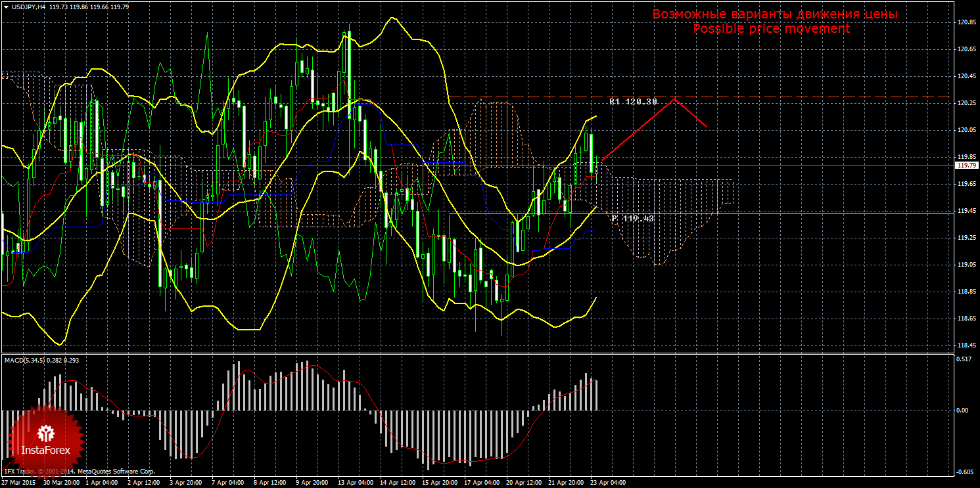
Task: Click the '13 Apr 04:00' time label
Action: [356, 483]
